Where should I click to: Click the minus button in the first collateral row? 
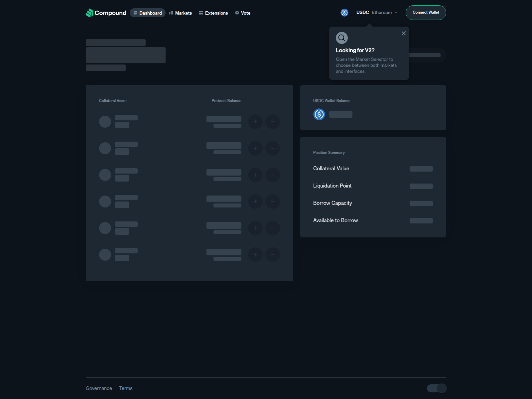[x=273, y=122]
